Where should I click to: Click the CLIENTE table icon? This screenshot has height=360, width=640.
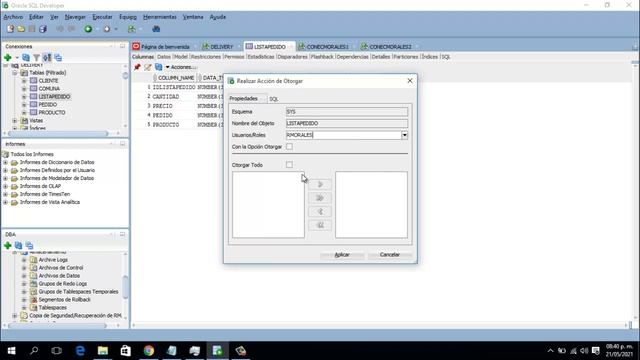(x=33, y=81)
